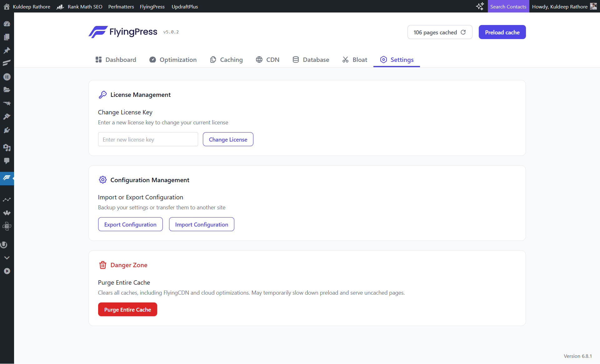Switch to the Caching tab

coord(226,60)
